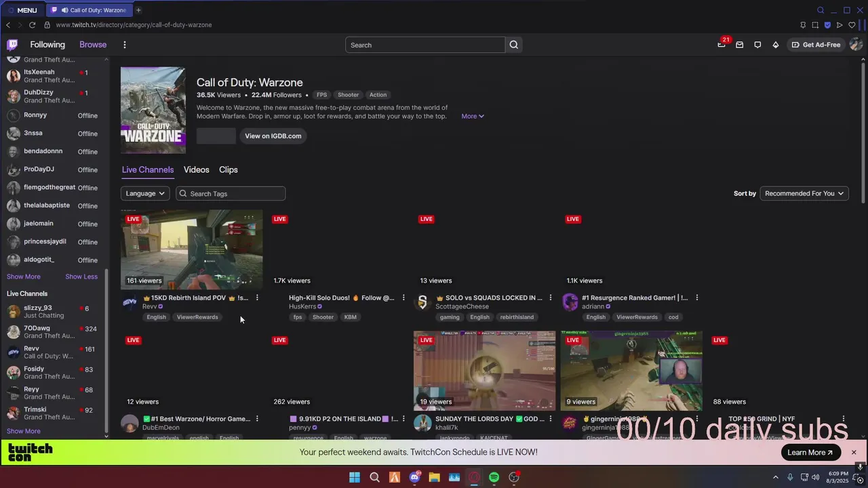Click the browser snapshot capture icon
Viewport: 868px width, 488px height.
(x=815, y=25)
